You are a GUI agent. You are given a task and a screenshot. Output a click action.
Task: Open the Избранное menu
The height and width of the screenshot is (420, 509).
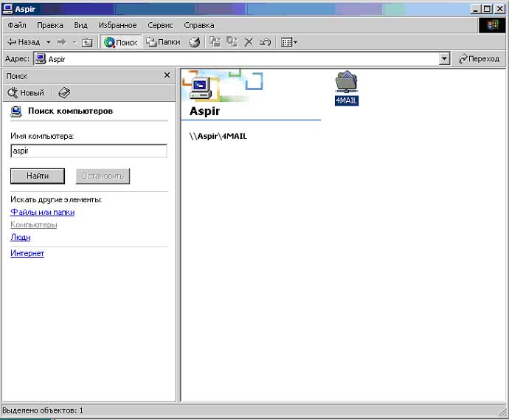[117, 25]
